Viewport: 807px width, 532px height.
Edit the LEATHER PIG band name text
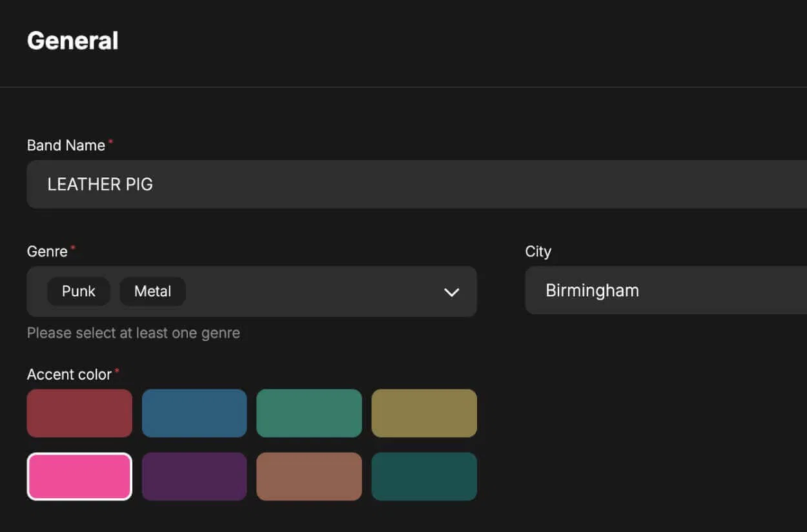coord(100,184)
